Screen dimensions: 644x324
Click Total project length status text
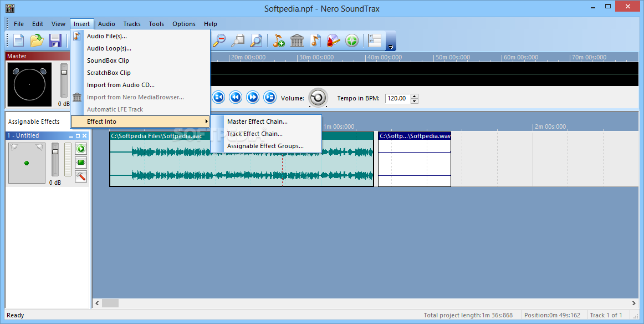point(468,315)
